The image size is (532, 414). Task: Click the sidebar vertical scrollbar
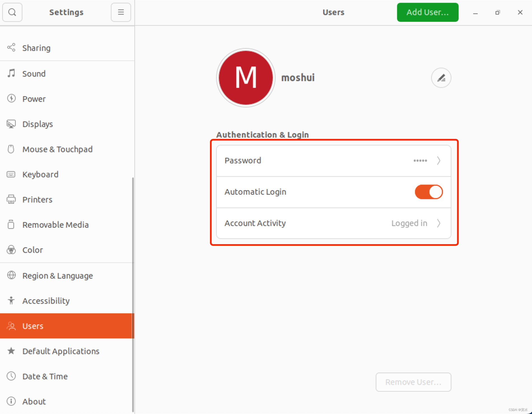(133, 294)
